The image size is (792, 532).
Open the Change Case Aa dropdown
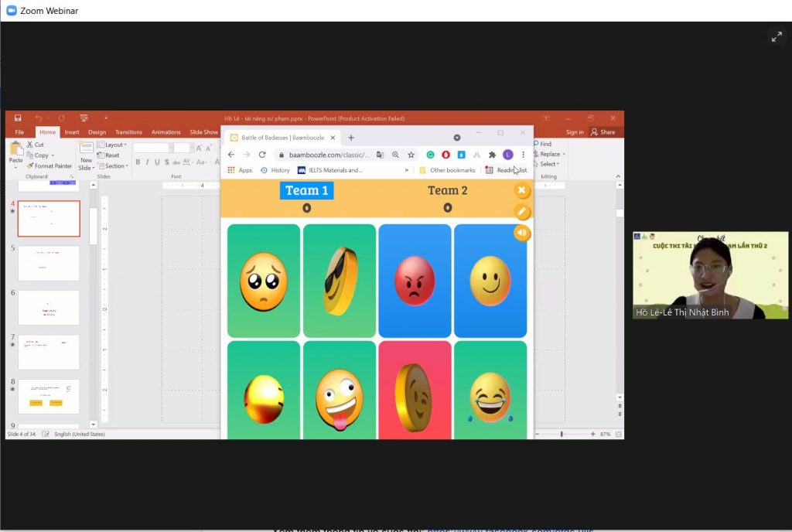[202, 162]
